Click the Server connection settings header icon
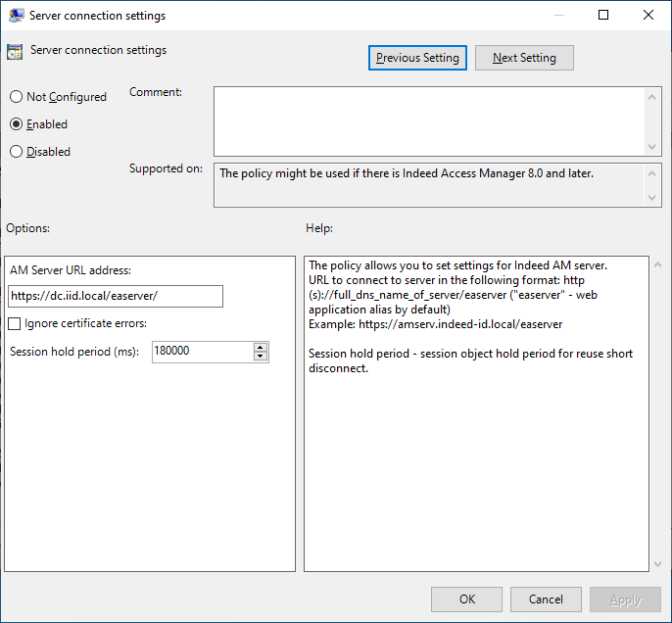 coord(15,53)
